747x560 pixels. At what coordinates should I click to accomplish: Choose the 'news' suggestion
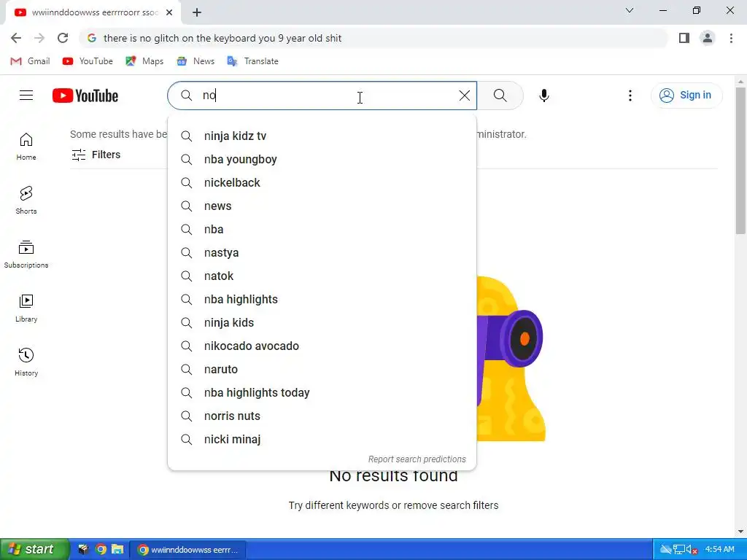click(x=322, y=206)
